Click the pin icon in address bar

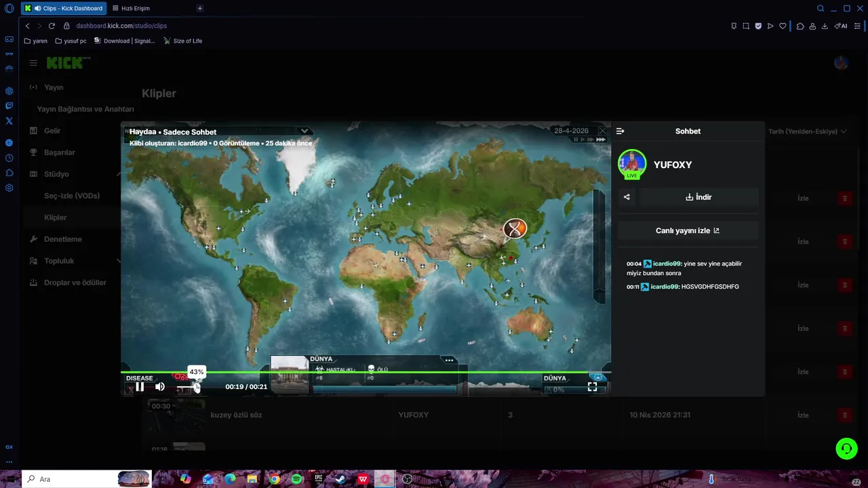tap(734, 26)
